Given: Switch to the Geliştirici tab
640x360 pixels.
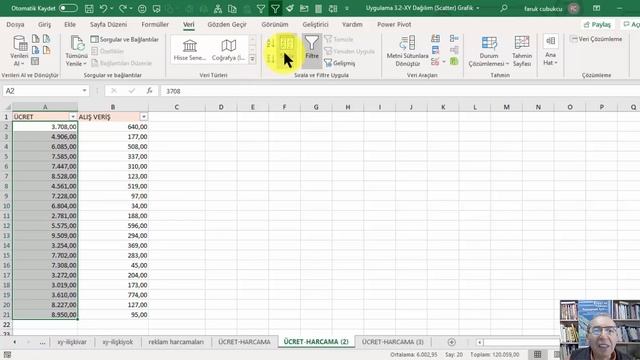Looking at the screenshot, I should coord(315,24).
